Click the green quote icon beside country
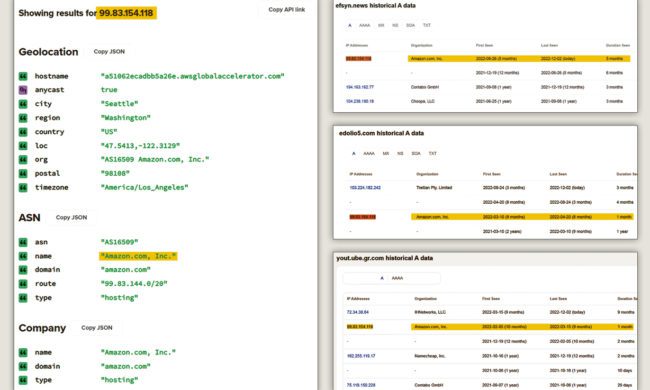 (23, 132)
